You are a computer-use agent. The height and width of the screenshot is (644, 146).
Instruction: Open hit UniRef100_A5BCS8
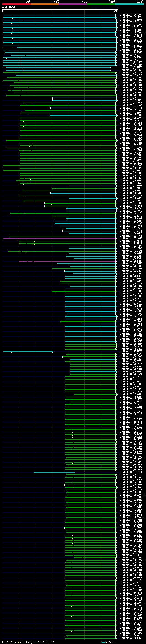131,35
